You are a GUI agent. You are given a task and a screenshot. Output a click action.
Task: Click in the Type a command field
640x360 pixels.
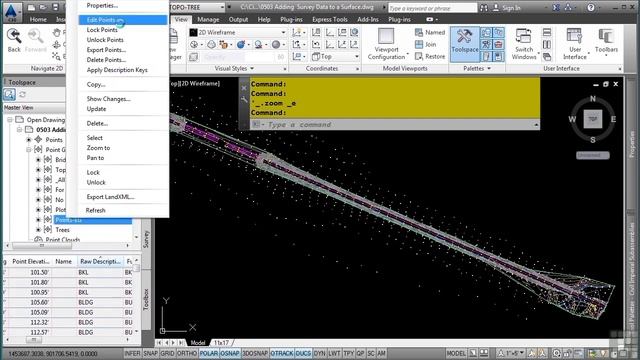(x=394, y=124)
